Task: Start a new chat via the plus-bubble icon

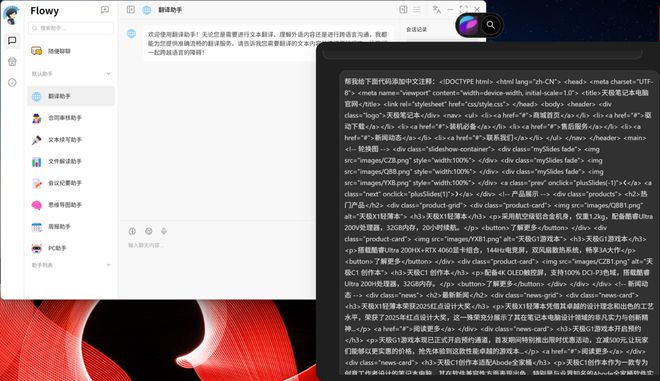Action: tap(105, 10)
